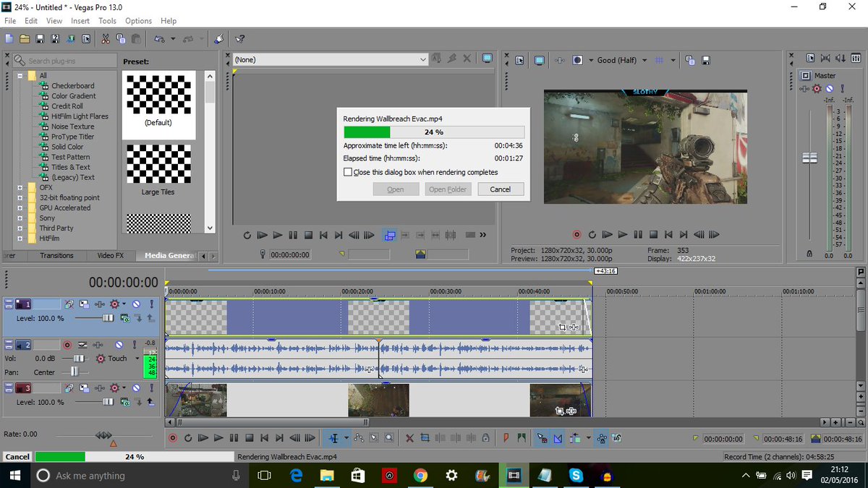
Task: Open the Overlays grid dropdown arrow in preview
Action: (x=673, y=61)
